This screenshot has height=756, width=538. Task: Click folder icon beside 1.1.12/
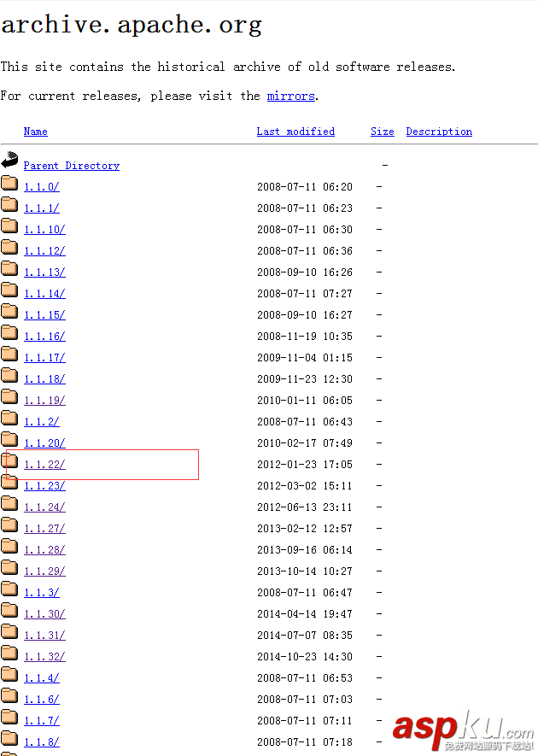(9, 248)
